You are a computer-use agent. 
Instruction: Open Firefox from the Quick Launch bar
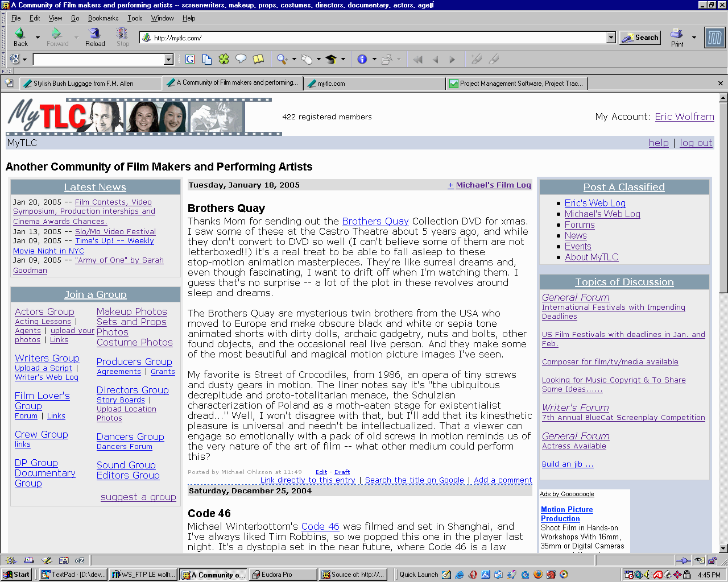(x=538, y=575)
